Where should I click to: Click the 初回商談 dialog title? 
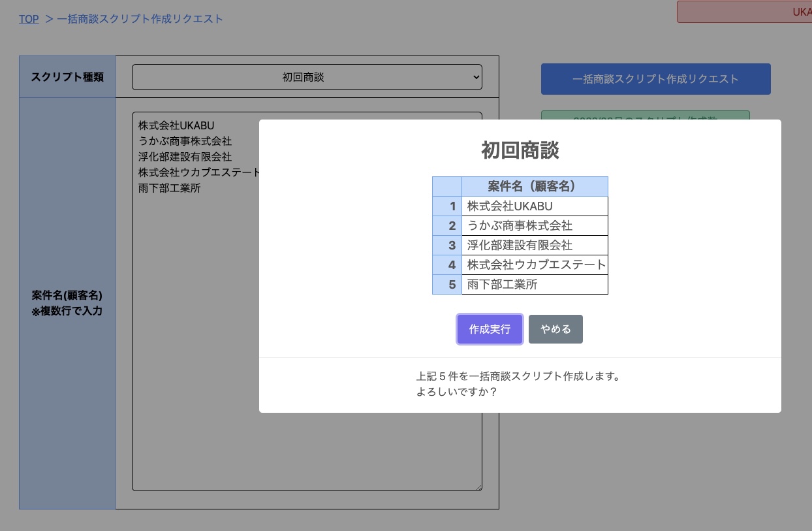[520, 150]
